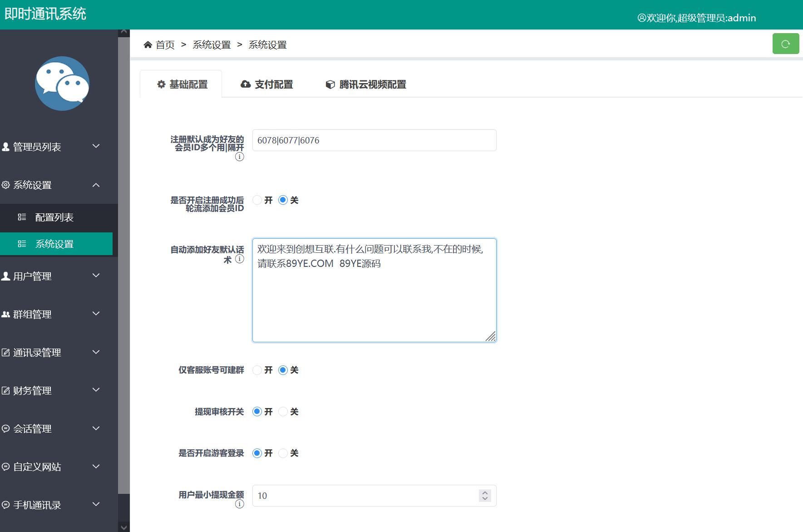Switch to 腾讯云视频配置 tab
803x532 pixels.
click(366, 84)
